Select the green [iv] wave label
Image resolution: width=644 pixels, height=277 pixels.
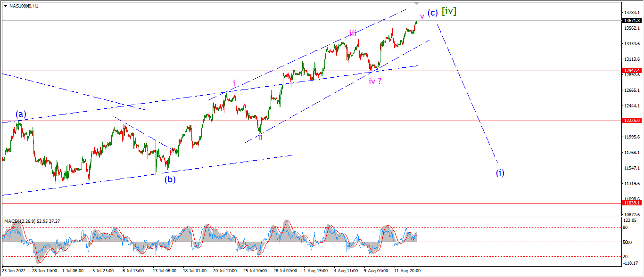[449, 11]
